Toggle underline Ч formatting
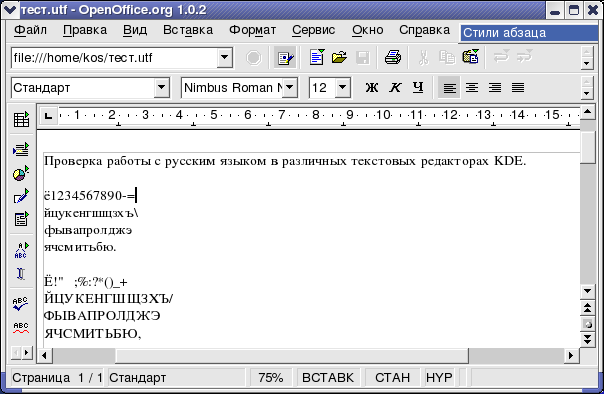 coord(418,88)
